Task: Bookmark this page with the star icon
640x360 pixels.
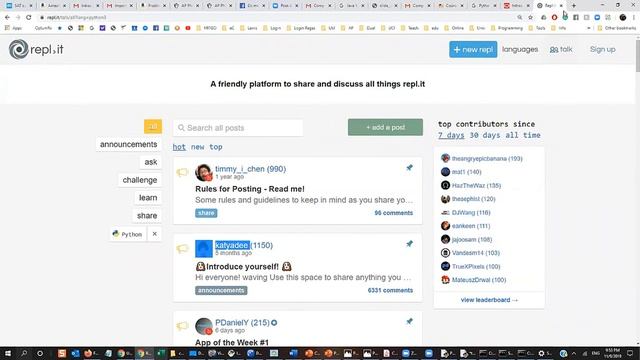Action: click(x=530, y=17)
